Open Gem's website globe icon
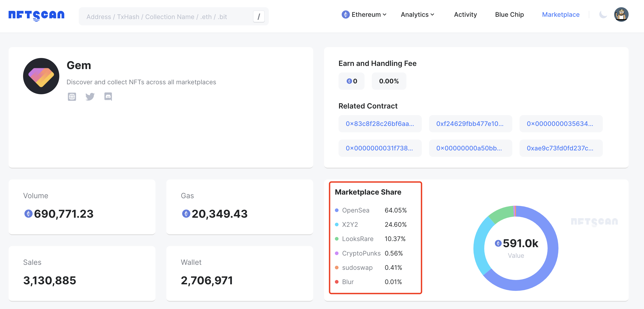Viewport: 644px width, 309px height. pyautogui.click(x=72, y=97)
